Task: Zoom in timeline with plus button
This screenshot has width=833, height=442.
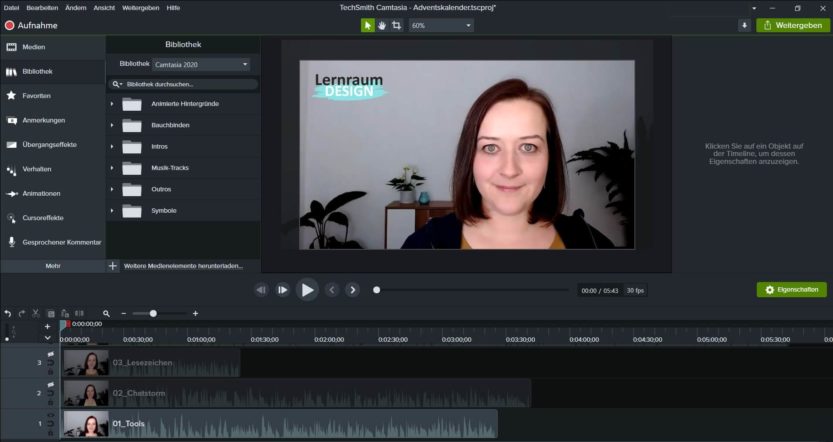Action: [196, 314]
